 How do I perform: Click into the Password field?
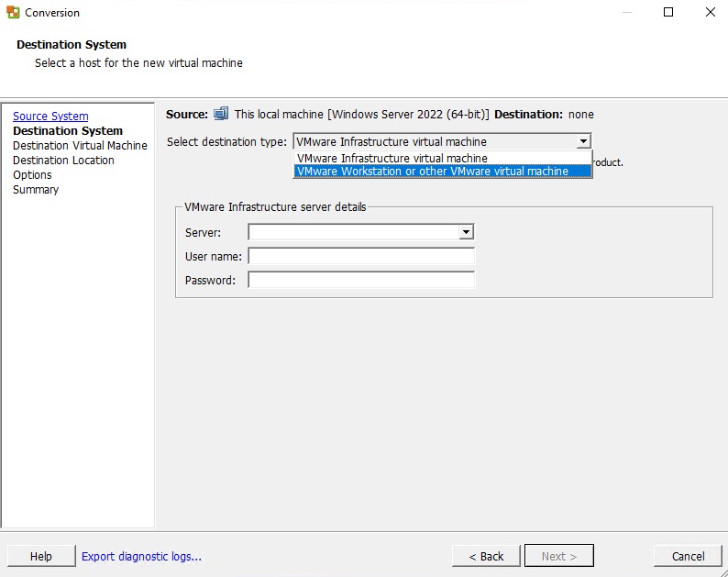pos(361,280)
